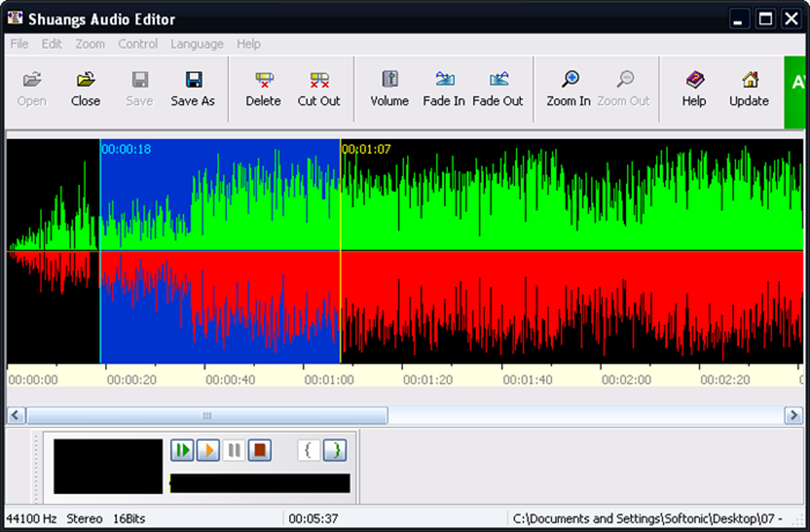
Task: Click the Zoom Out toolbar icon
Action: (x=624, y=89)
